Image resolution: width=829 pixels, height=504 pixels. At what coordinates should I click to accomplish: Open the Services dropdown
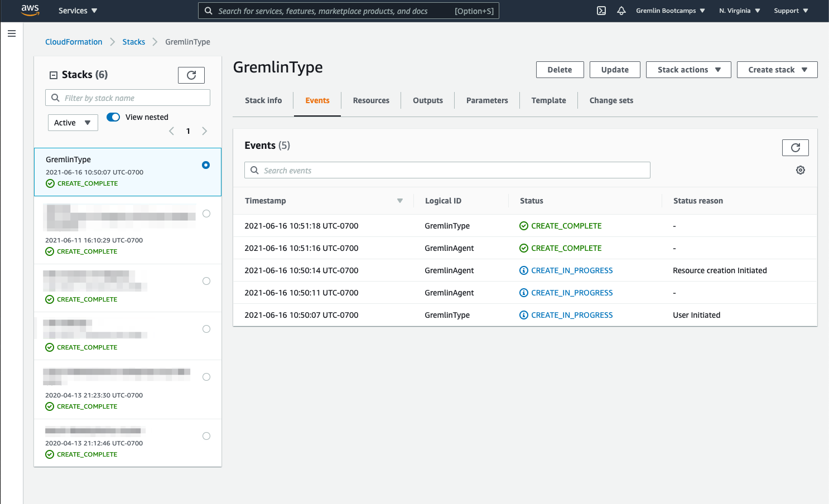[78, 11]
